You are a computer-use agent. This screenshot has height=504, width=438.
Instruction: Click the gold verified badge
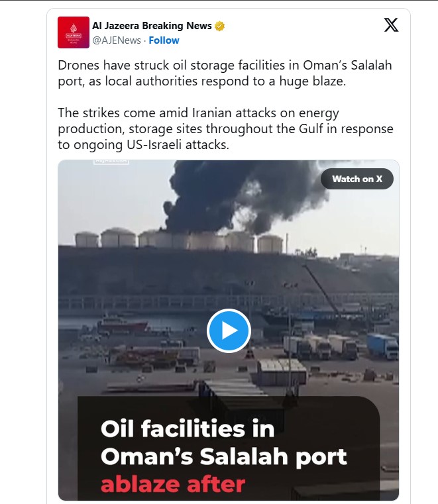(219, 26)
